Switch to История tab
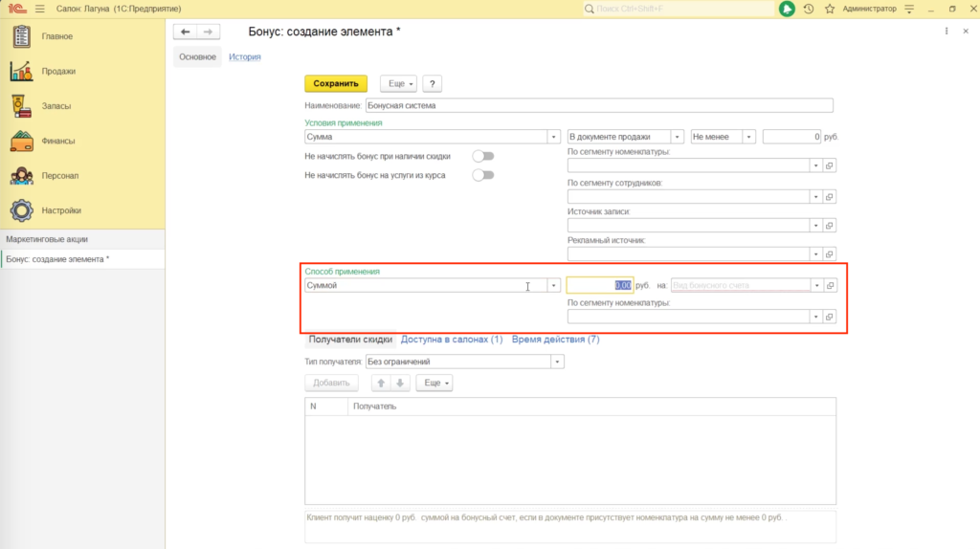Viewport: 980px width, 549px height. [244, 56]
